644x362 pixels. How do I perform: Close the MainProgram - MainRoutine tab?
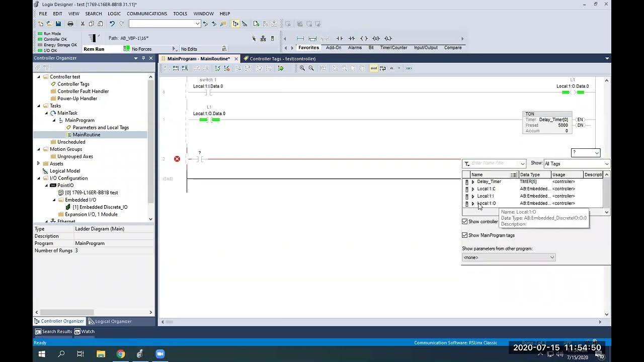tap(236, 59)
